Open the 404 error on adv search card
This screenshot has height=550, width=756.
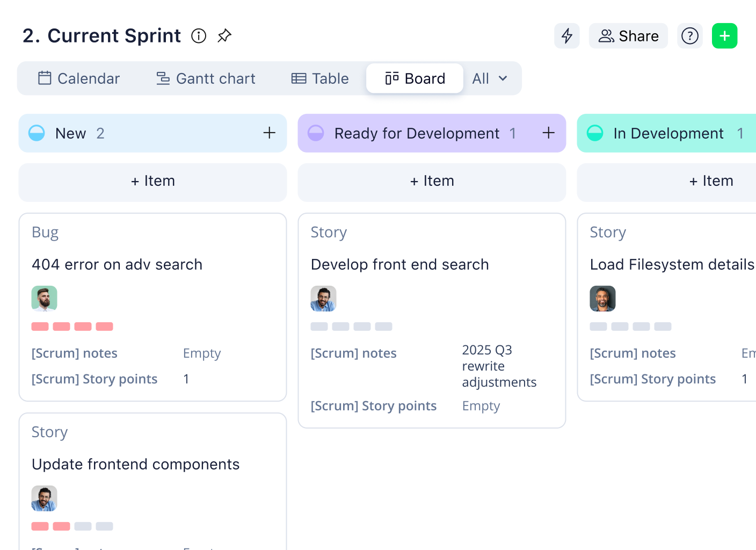[117, 264]
